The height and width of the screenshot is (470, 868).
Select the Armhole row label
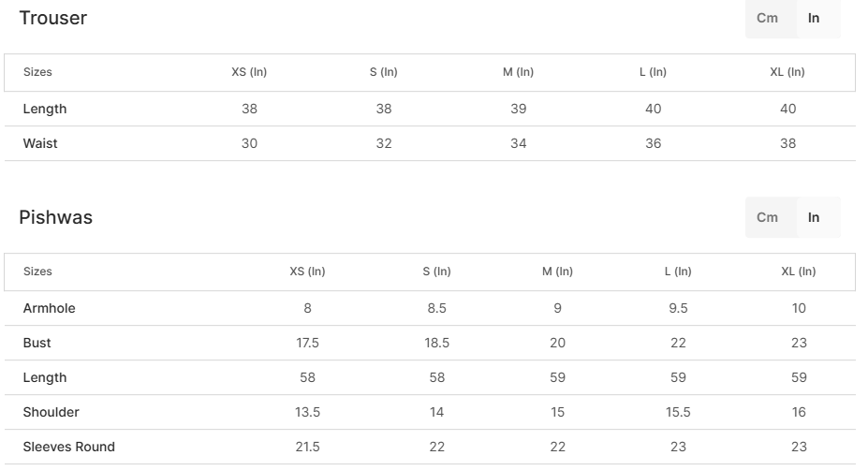pos(50,308)
